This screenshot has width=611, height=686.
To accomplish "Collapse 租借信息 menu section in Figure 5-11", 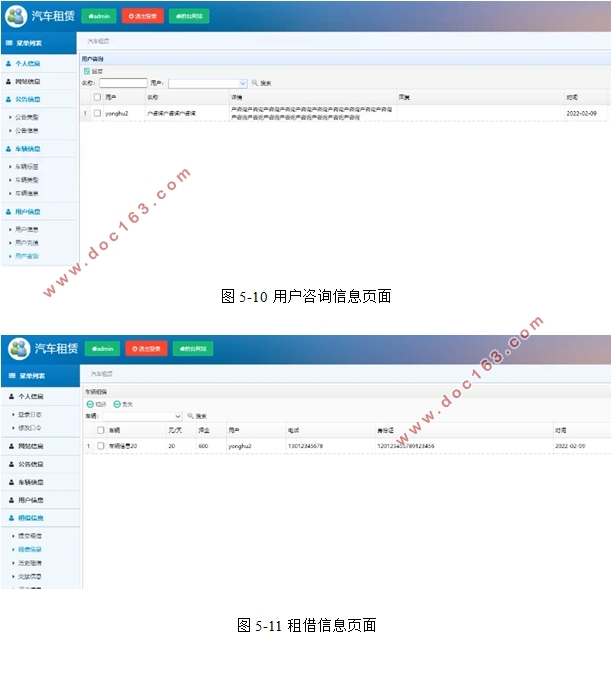I will click(40, 518).
